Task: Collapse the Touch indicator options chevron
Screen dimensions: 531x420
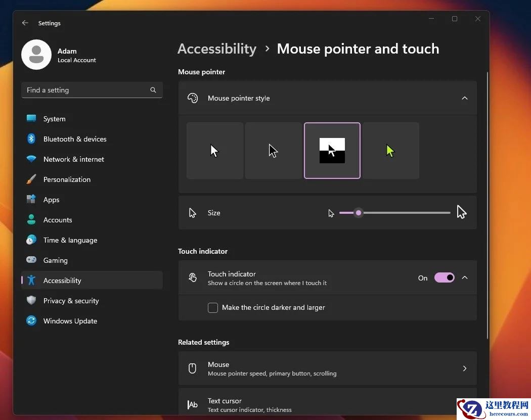Action: coord(464,277)
